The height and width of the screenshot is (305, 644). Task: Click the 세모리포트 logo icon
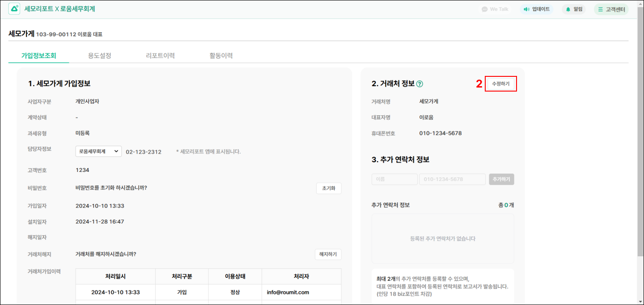coord(14,9)
